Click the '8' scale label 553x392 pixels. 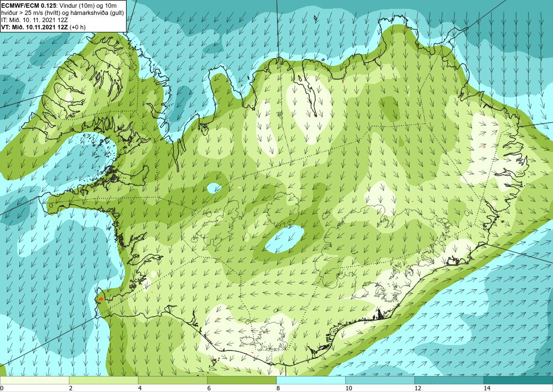(278, 388)
